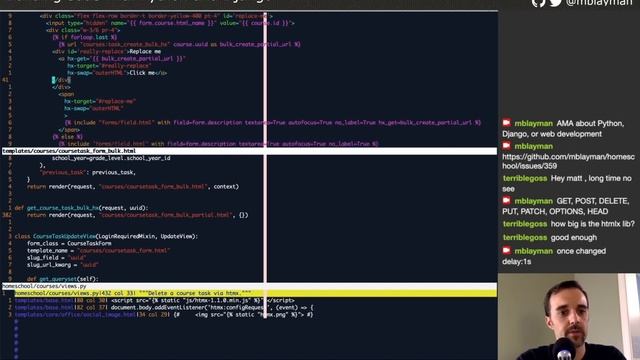Click broadcaster badge beside GET, POST, DELETE message
The height and width of the screenshot is (360, 640).
click(x=507, y=200)
